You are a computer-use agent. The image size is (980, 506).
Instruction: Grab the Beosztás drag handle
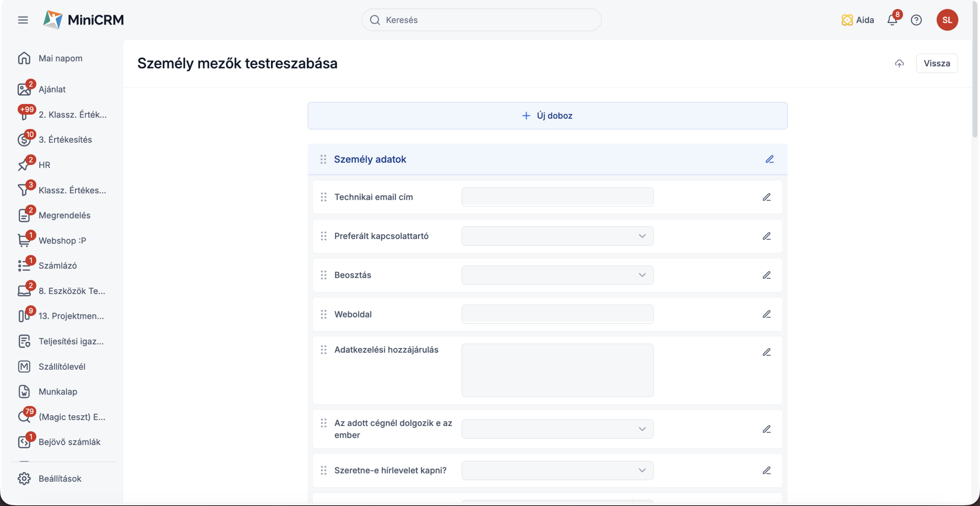(323, 275)
